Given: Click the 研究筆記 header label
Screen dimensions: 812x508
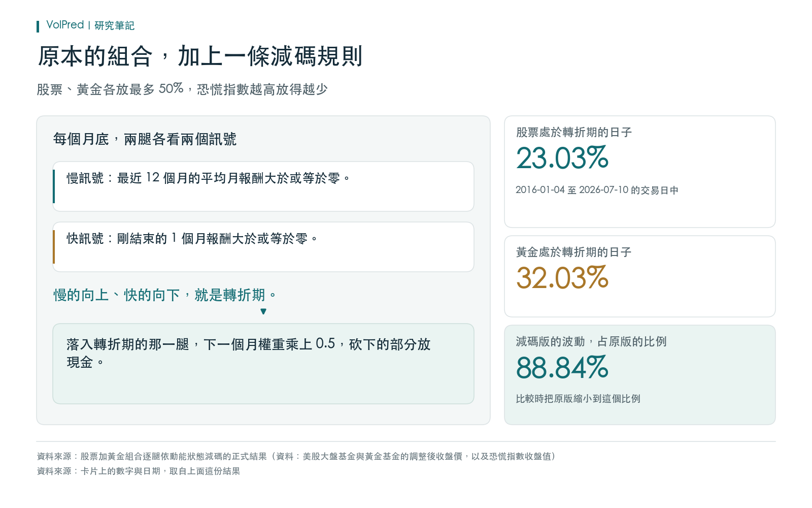Looking at the screenshot, I should point(114,25).
